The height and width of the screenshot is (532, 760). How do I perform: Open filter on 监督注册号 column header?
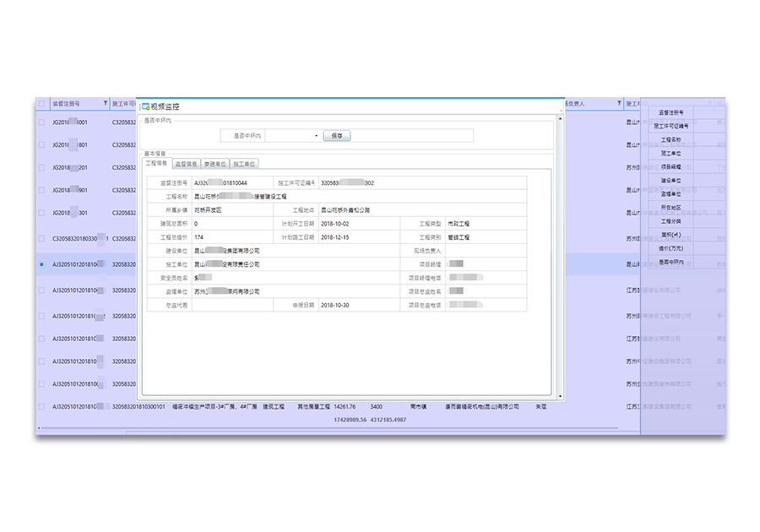coord(106,104)
